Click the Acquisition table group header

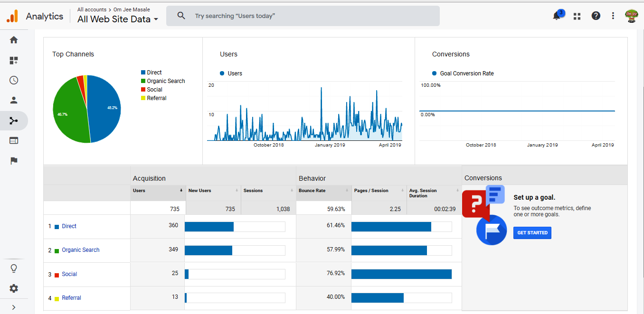[x=149, y=178]
